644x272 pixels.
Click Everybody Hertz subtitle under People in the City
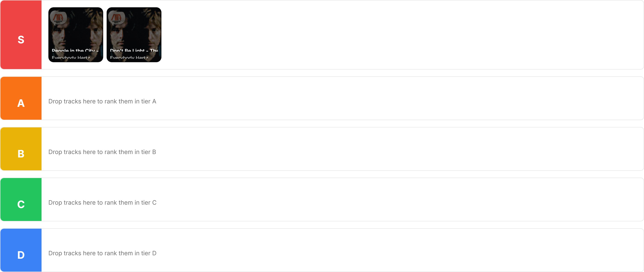[x=71, y=58]
